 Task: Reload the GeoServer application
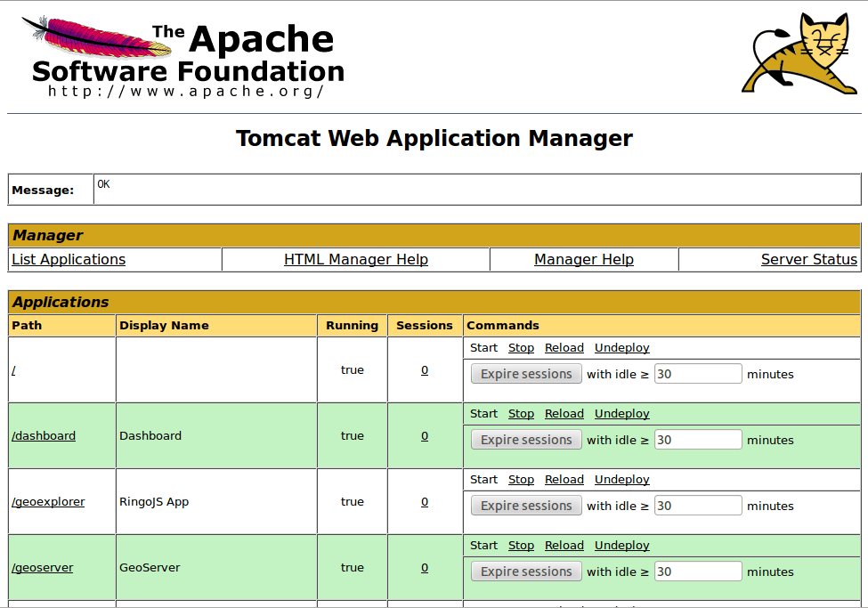pyautogui.click(x=564, y=545)
